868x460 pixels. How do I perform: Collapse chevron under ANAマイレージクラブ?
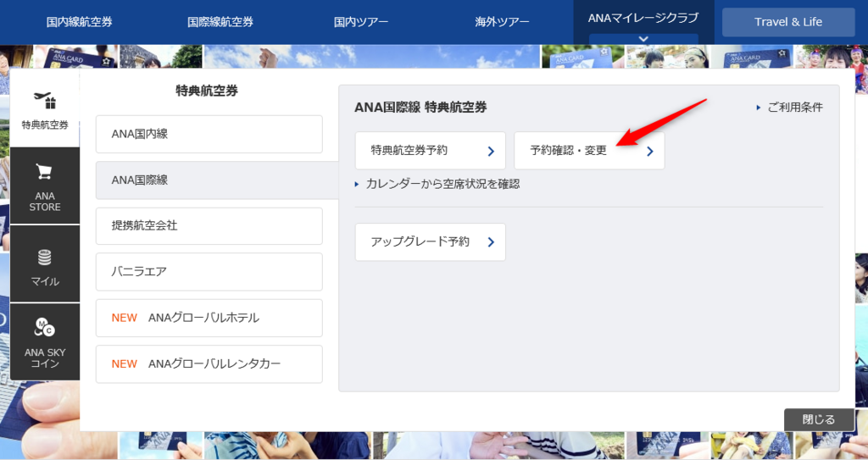click(x=643, y=39)
